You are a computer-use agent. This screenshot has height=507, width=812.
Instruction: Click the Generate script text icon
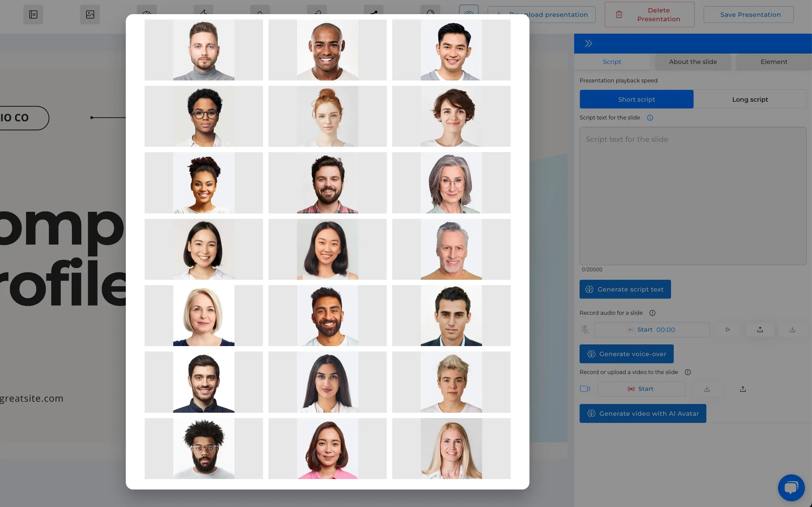click(x=590, y=289)
